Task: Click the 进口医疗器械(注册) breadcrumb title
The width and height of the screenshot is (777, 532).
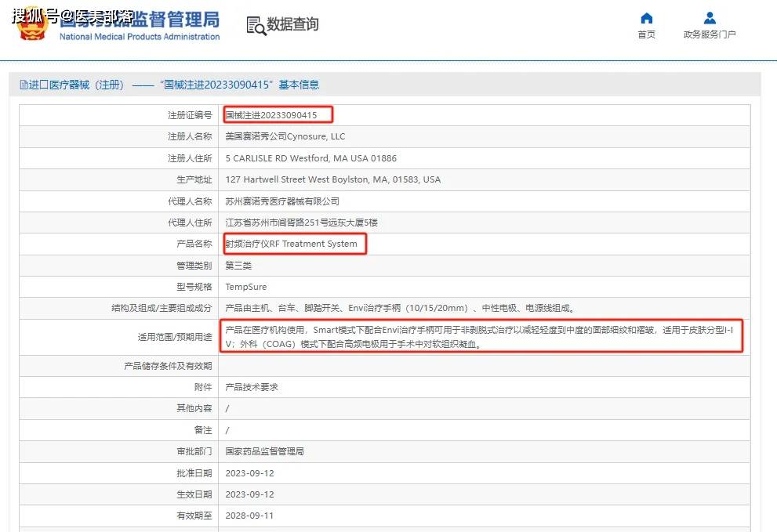Action: click(76, 85)
